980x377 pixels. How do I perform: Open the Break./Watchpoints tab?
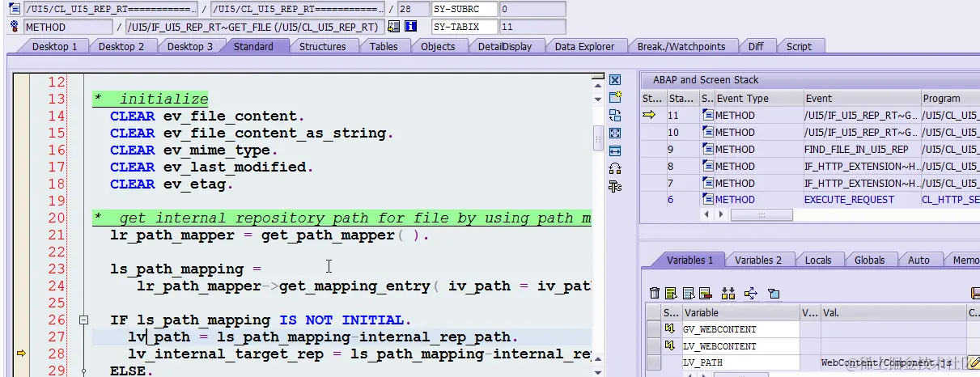coord(681,46)
